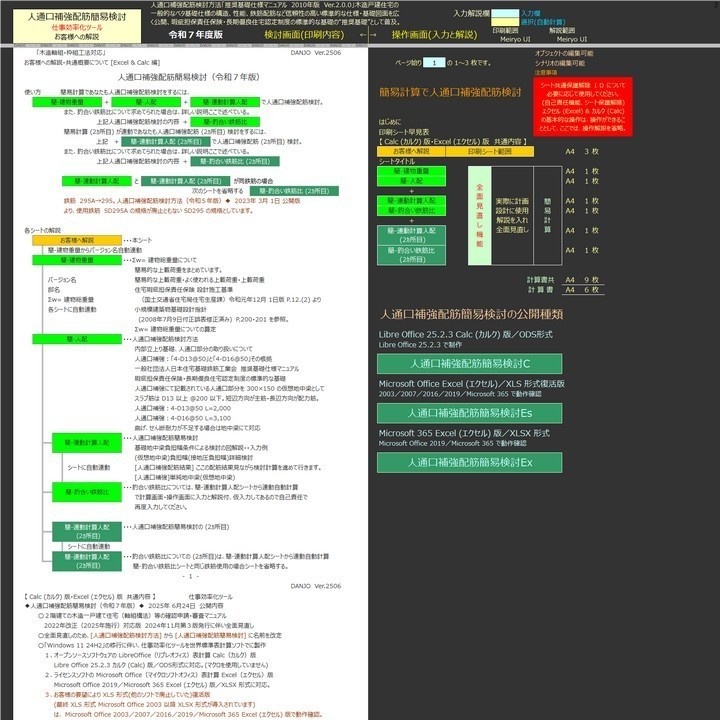Click the 検討画面(印刷内容) header label
This screenshot has height=720, width=720.
pyautogui.click(x=304, y=34)
